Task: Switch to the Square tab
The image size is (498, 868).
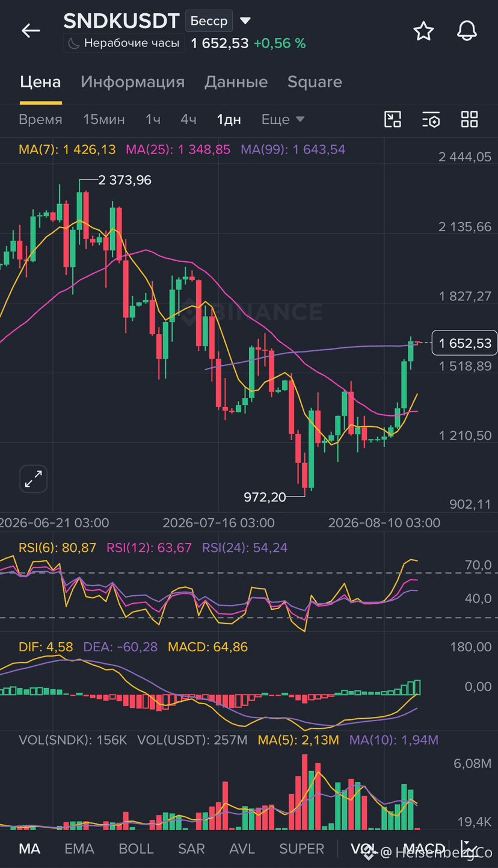Action: 315,82
